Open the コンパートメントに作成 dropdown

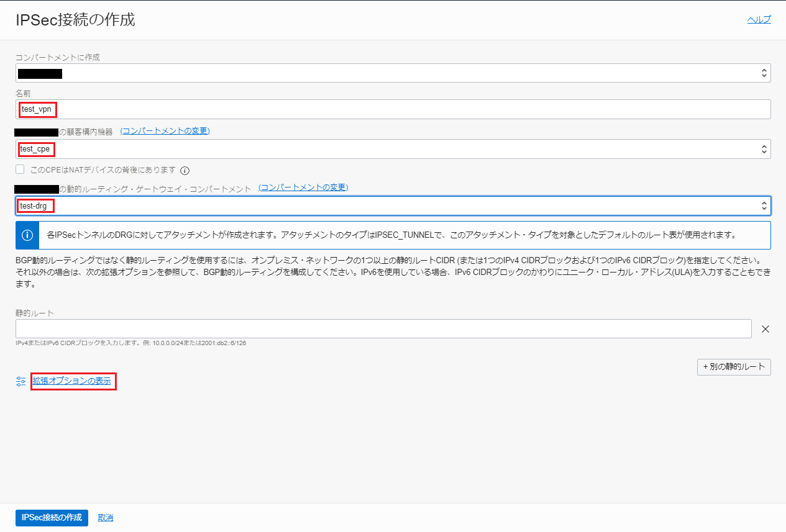tap(393, 73)
